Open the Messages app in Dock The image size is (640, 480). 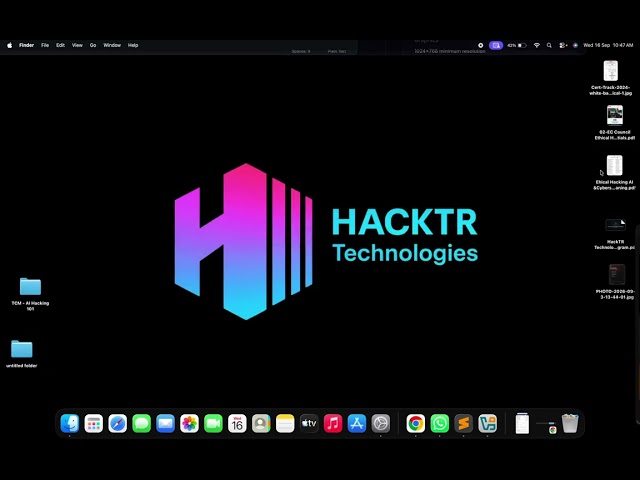pyautogui.click(x=142, y=423)
